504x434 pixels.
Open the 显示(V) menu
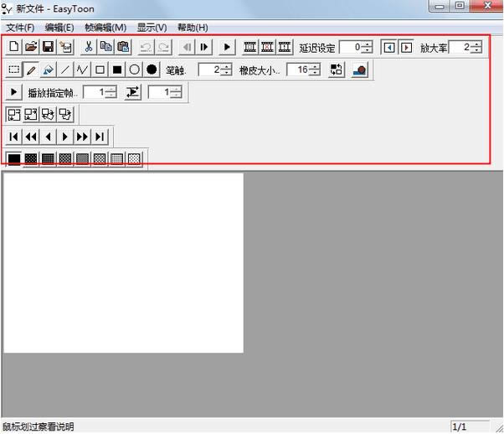[x=152, y=28]
